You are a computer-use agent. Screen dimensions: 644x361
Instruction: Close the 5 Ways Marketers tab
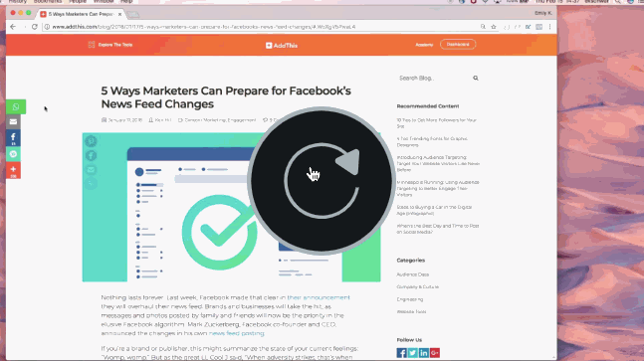click(x=119, y=14)
